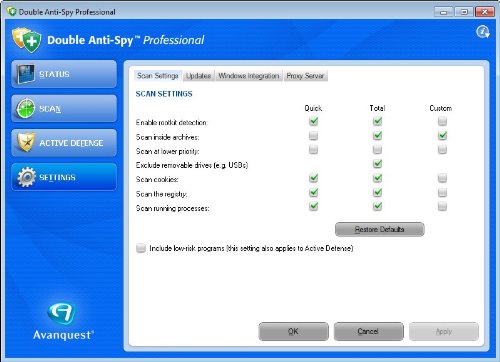Enable scan cookies for Custom scan
500x362 pixels.
[x=442, y=178]
